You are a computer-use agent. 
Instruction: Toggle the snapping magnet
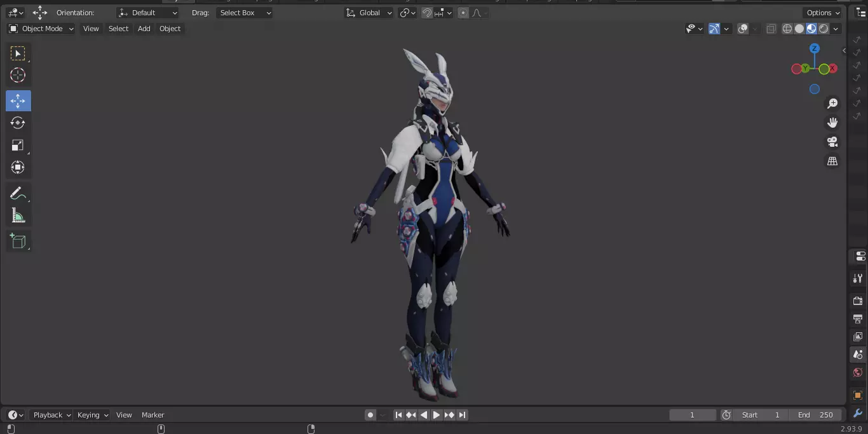(428, 13)
